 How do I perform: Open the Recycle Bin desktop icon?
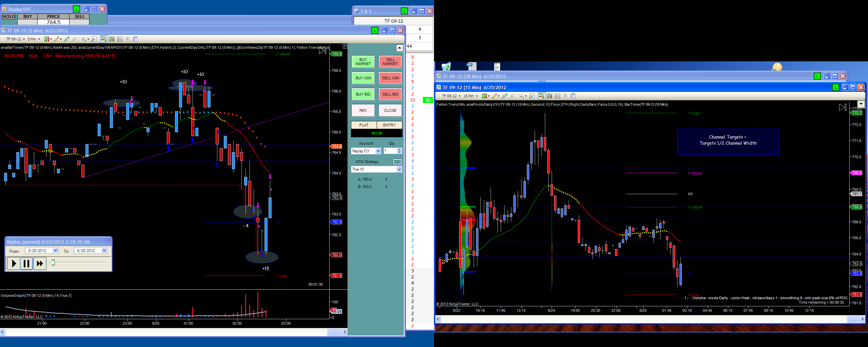446,66
